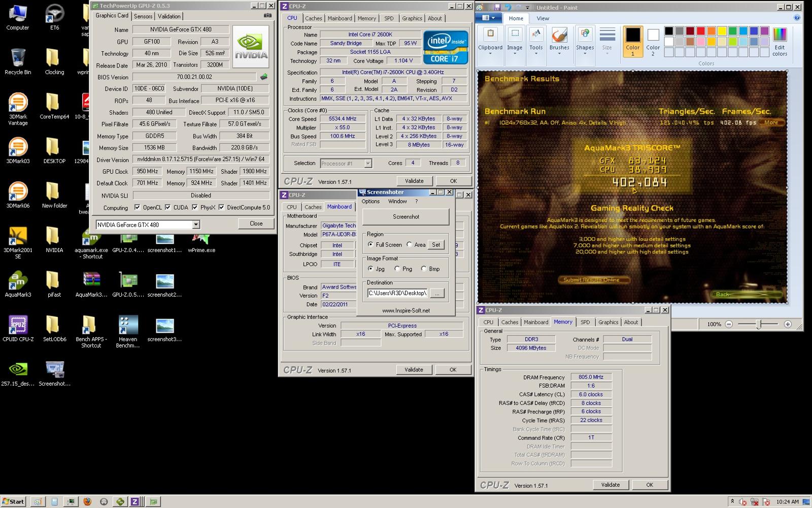Click the Close button in GPU-Z
The width and height of the screenshot is (812, 508).
point(256,224)
